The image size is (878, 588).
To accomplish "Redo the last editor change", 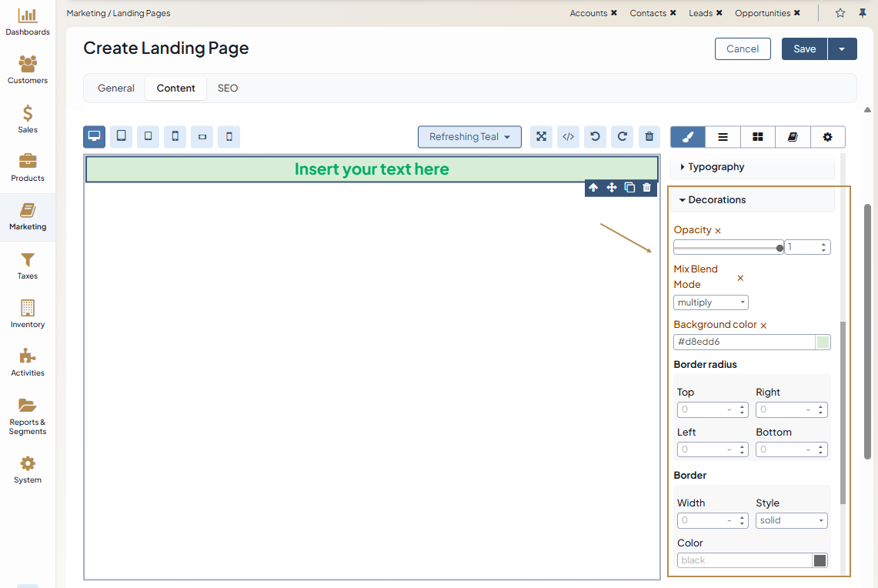I will (x=623, y=137).
